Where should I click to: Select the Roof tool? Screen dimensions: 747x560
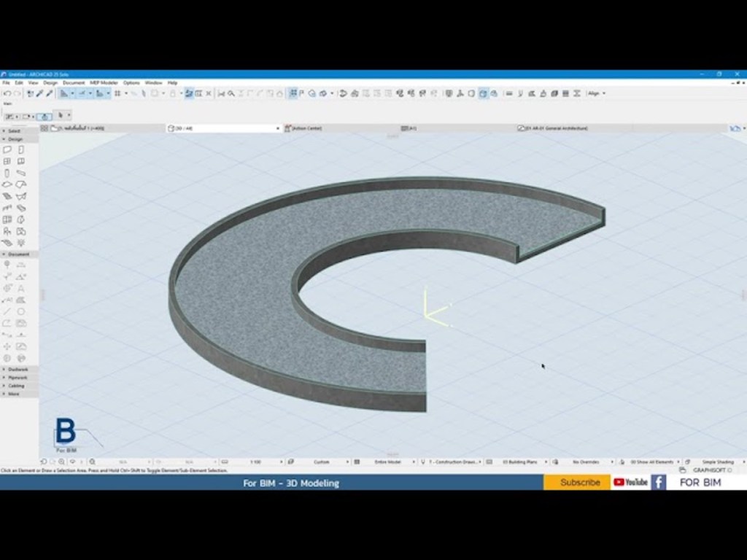pos(20,184)
